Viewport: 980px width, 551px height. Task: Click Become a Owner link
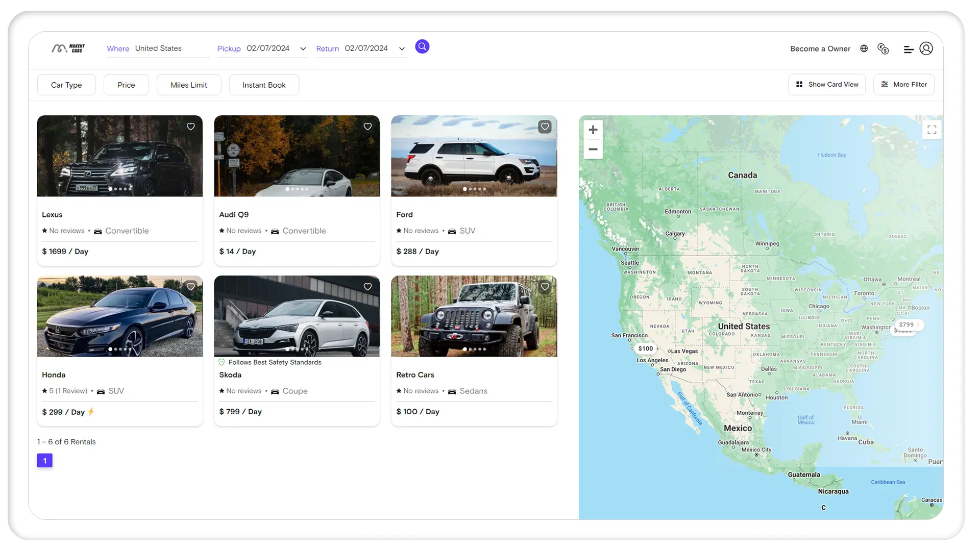point(820,48)
